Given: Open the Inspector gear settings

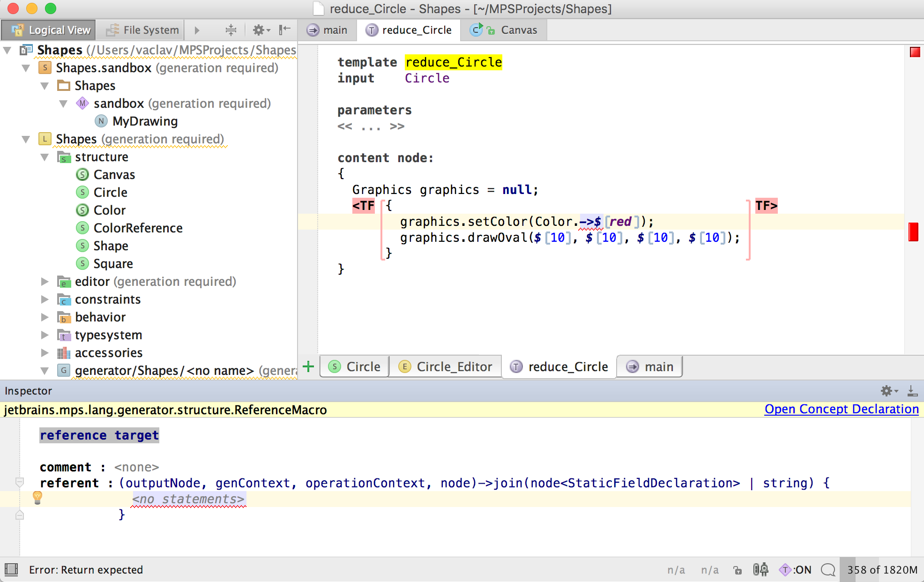Looking at the screenshot, I should pos(887,391).
